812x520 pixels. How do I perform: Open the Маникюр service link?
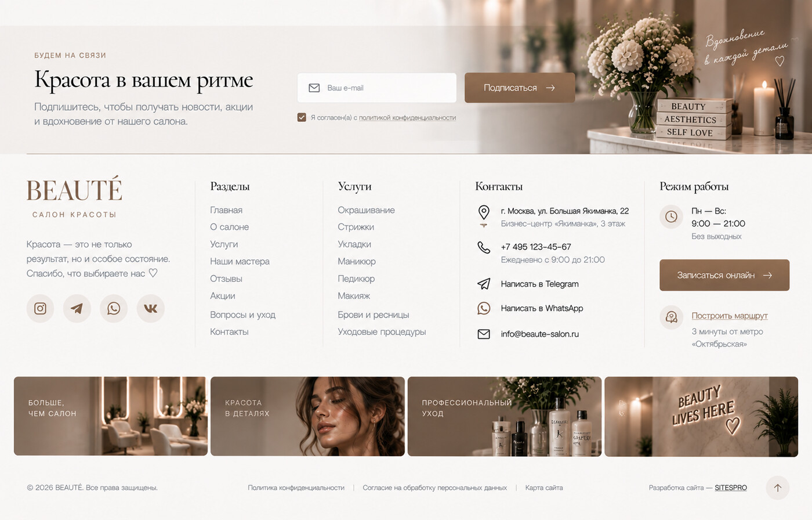point(357,261)
